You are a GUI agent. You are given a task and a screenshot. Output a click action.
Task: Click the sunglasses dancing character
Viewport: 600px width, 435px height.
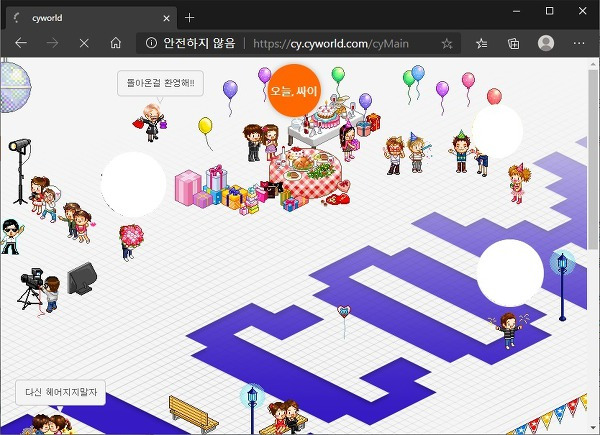point(11,237)
